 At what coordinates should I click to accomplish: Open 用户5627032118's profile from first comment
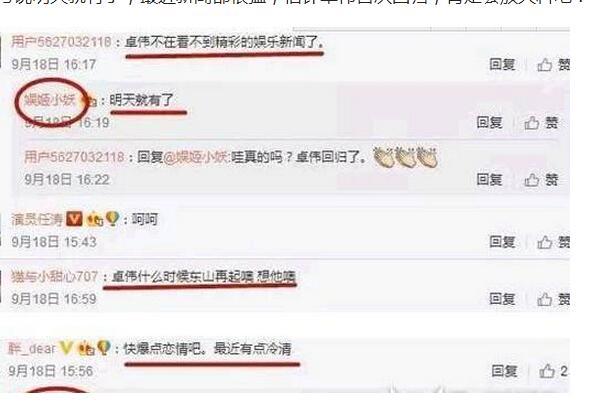click(x=61, y=42)
